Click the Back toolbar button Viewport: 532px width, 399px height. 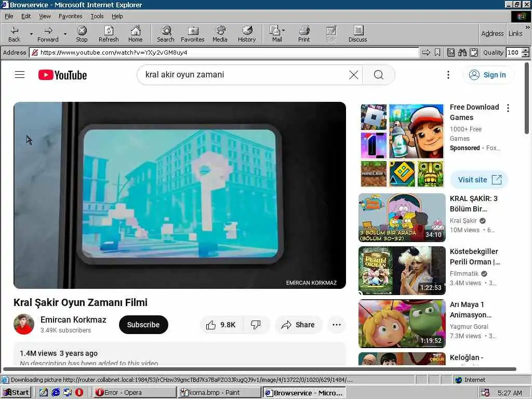(14, 34)
